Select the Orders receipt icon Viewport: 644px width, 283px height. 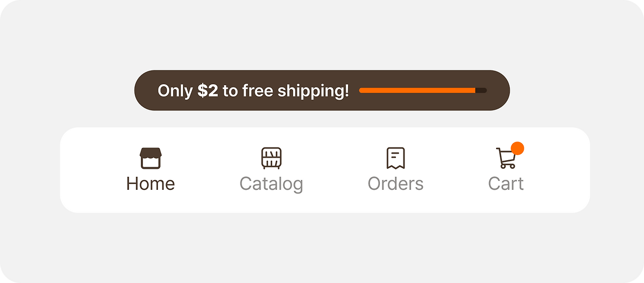(395, 158)
